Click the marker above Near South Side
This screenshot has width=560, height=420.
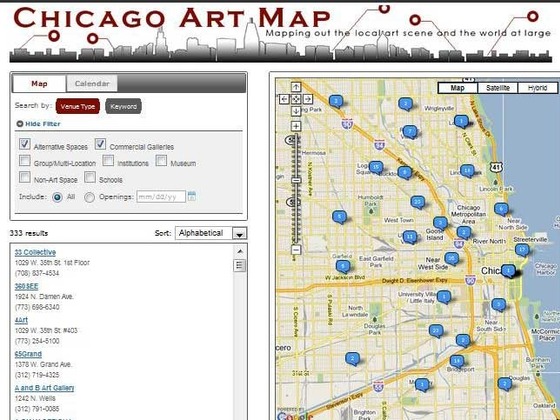pos(499,304)
